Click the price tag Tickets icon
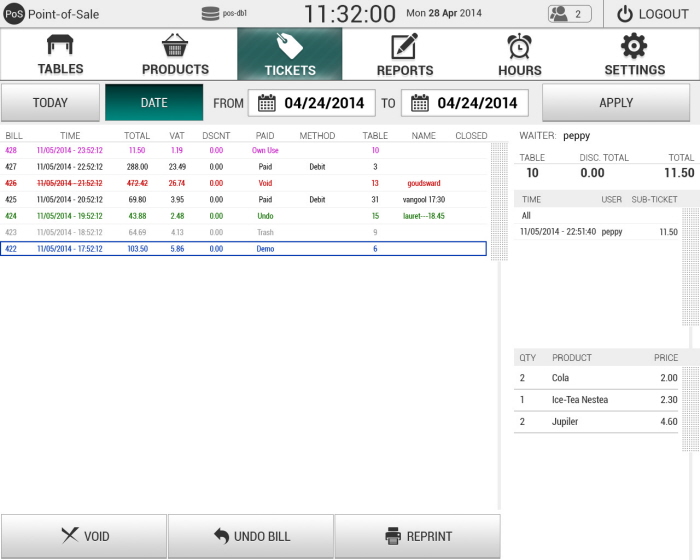Image resolution: width=700 pixels, height=560 pixels. (290, 46)
